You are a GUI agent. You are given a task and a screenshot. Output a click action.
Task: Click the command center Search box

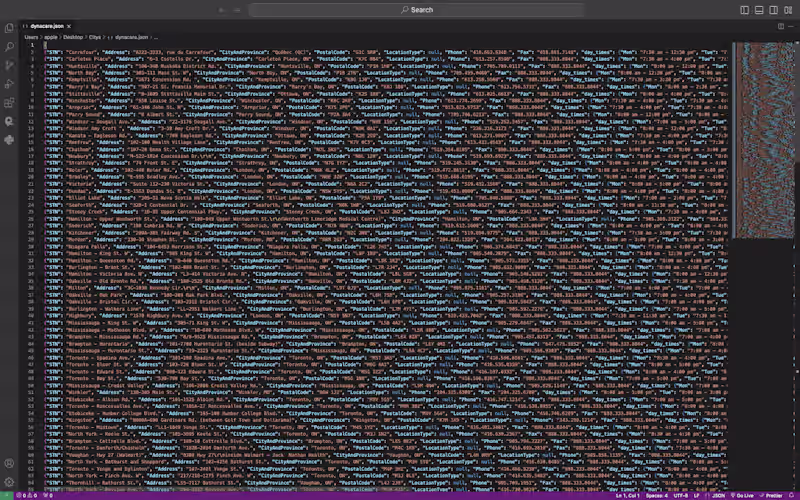[x=417, y=10]
